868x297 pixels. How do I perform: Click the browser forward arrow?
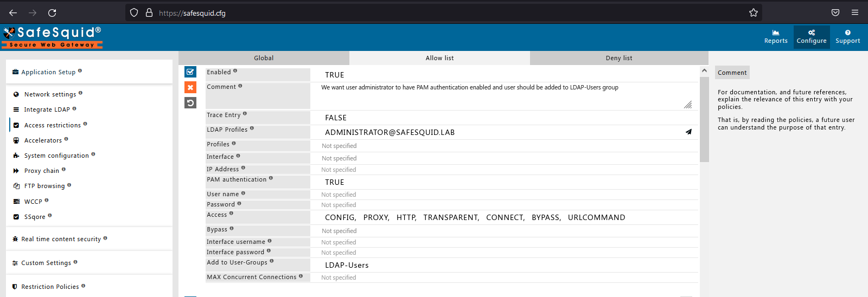pyautogui.click(x=33, y=12)
